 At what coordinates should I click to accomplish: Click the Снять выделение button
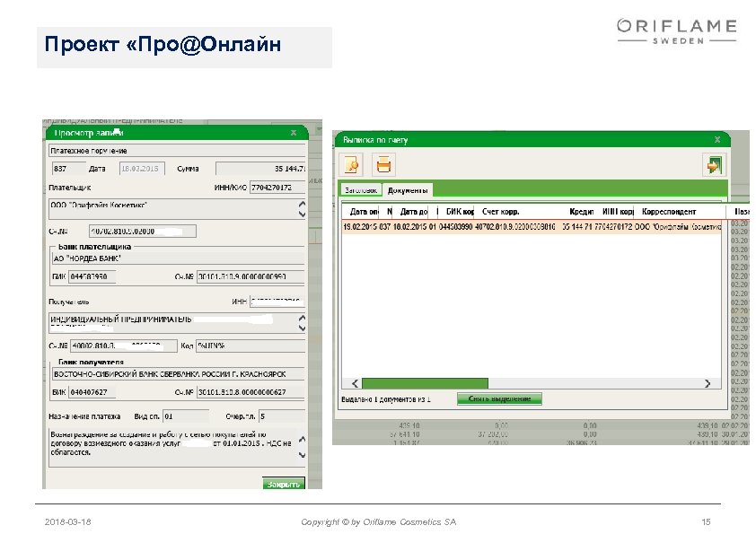pyautogui.click(x=499, y=398)
